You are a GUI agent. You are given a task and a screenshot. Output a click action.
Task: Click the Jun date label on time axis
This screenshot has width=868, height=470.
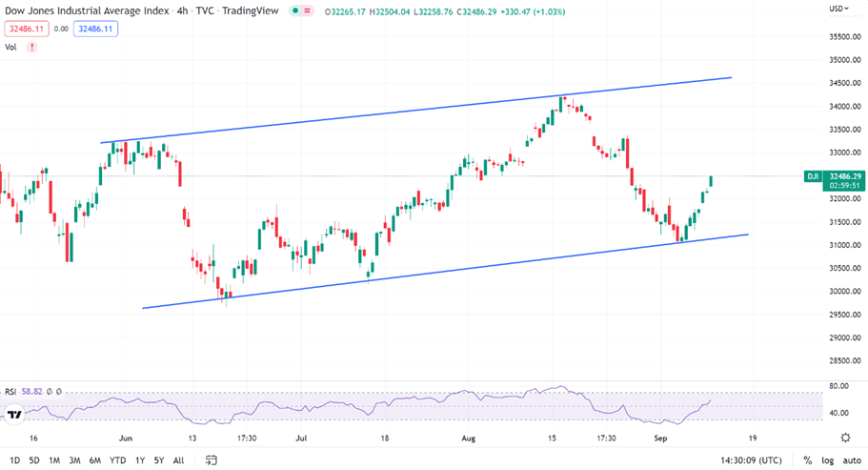point(126,438)
